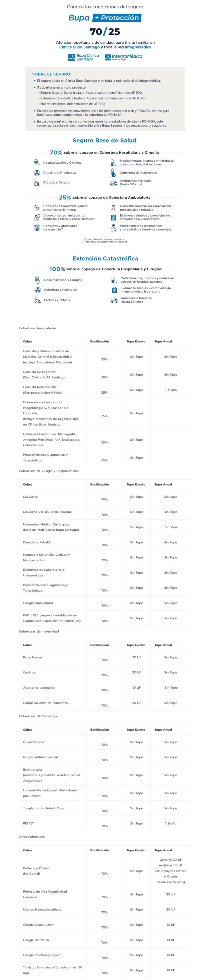Click the IntegraMédica logo
The height and width of the screenshot is (980, 223).
[123, 57]
